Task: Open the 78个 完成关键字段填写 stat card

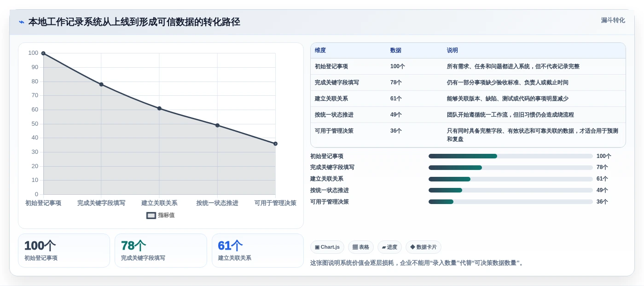Action: pyautogui.click(x=161, y=251)
